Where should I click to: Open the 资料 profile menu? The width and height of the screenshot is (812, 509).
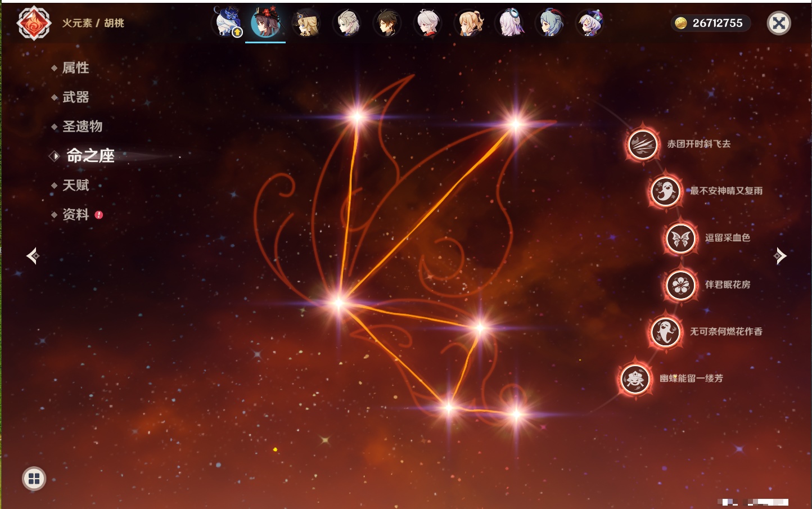coord(75,214)
